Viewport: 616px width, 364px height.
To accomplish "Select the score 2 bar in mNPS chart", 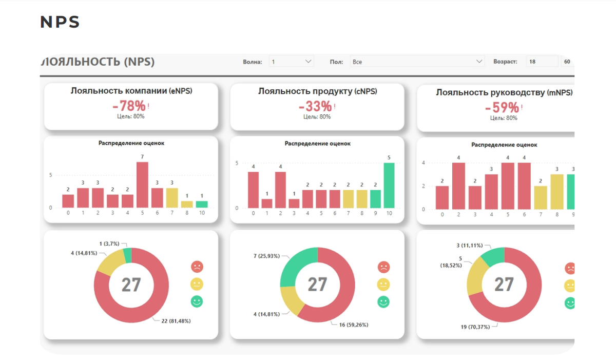I will pos(459,186).
